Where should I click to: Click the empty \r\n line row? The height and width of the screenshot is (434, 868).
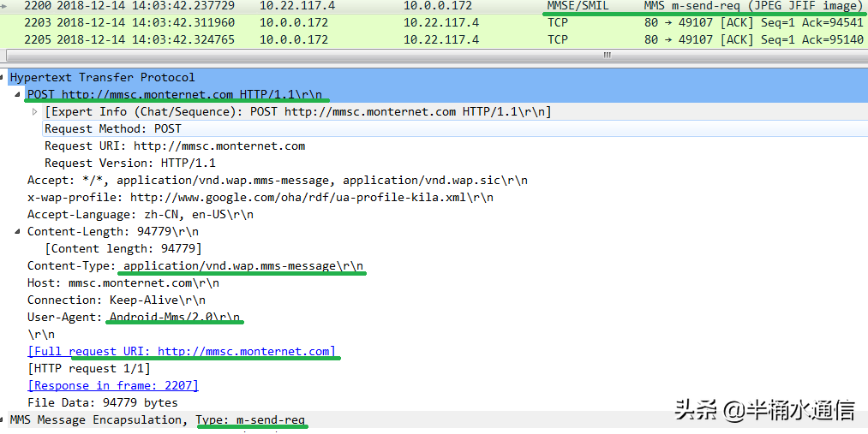click(41, 335)
